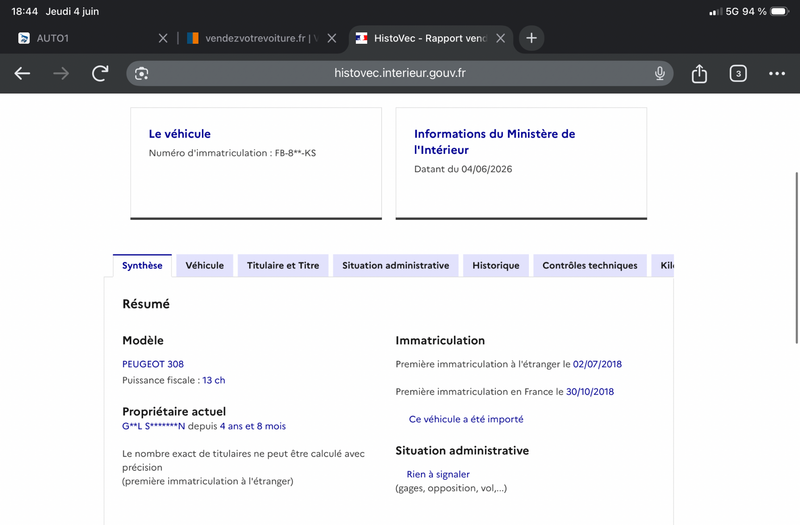
Task: Click the forward navigation arrow
Action: pyautogui.click(x=61, y=73)
